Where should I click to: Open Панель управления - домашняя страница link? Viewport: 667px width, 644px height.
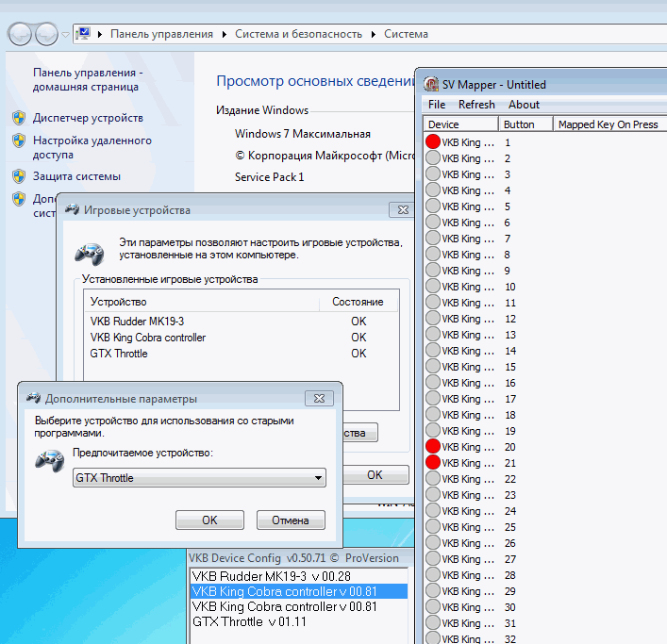tap(88, 79)
